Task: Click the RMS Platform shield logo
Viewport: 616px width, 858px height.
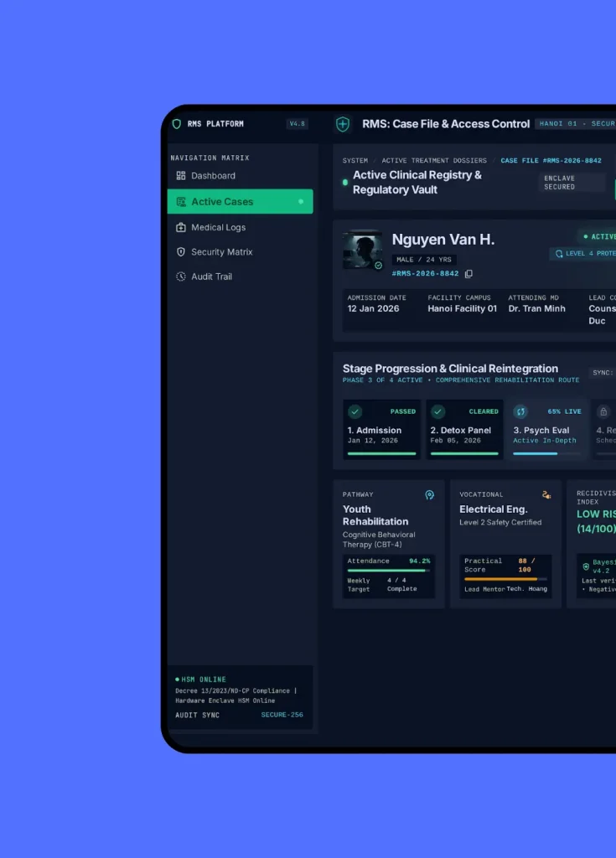Action: click(176, 124)
